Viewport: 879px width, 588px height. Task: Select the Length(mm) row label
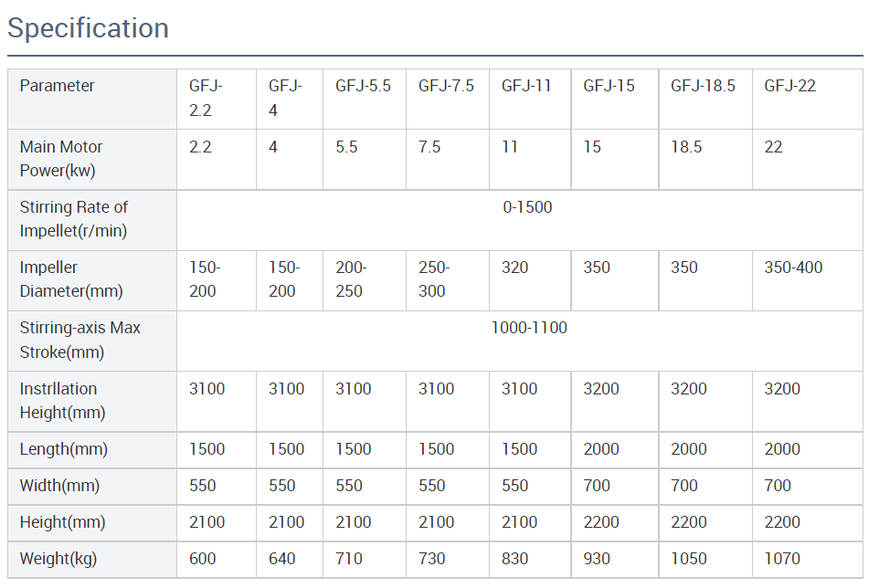(x=63, y=449)
